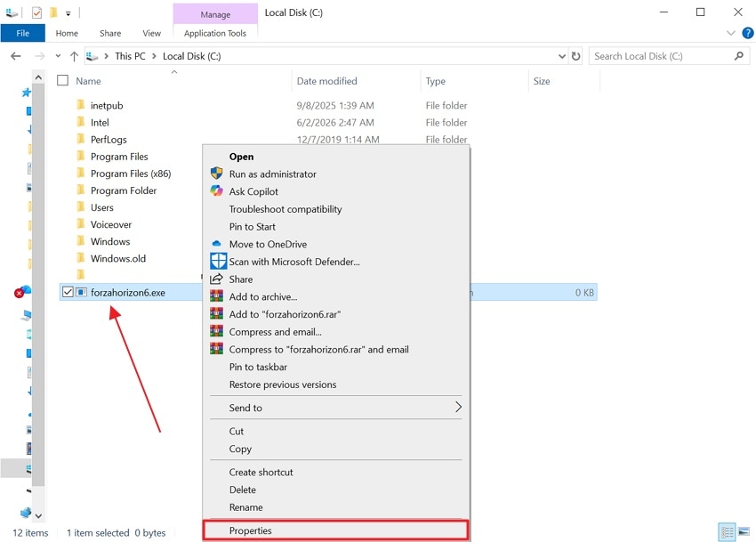Screen dimensions: 756x542
Task: Go up one level with the up arrow
Action: click(x=74, y=56)
